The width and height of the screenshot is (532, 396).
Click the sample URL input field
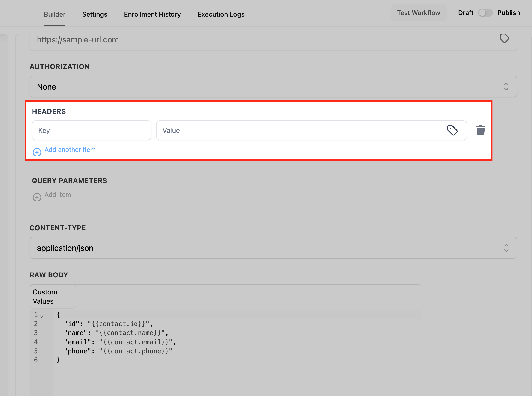(x=263, y=40)
